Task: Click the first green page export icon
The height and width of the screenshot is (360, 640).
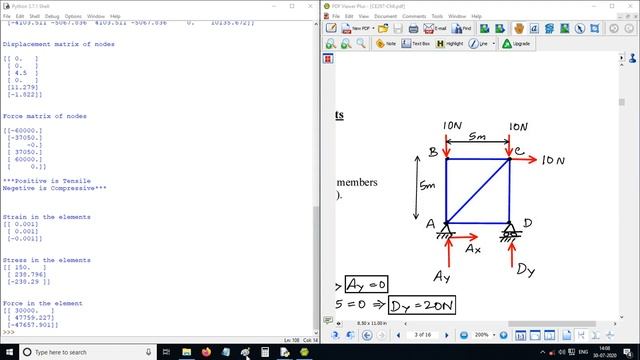Action: click(x=484, y=28)
